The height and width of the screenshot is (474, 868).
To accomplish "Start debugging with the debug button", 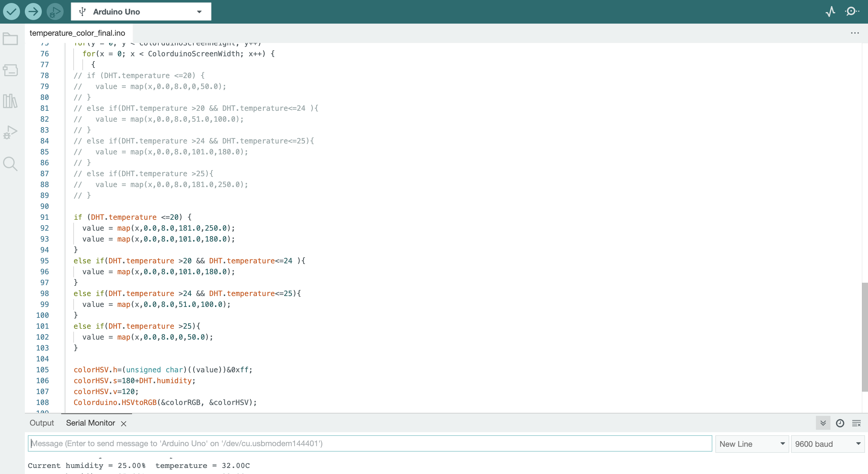I will click(55, 12).
